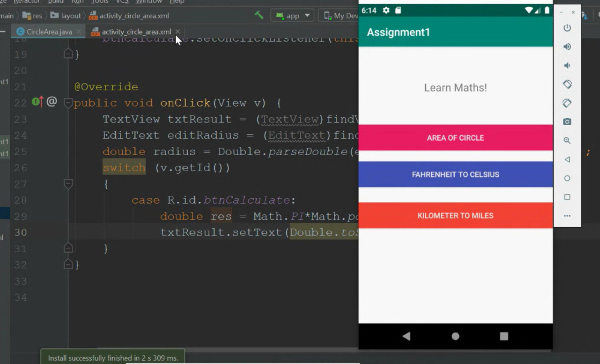Viewport: 600px width, 364px height.
Task: Click the @Override annotation in the code
Action: tap(106, 87)
